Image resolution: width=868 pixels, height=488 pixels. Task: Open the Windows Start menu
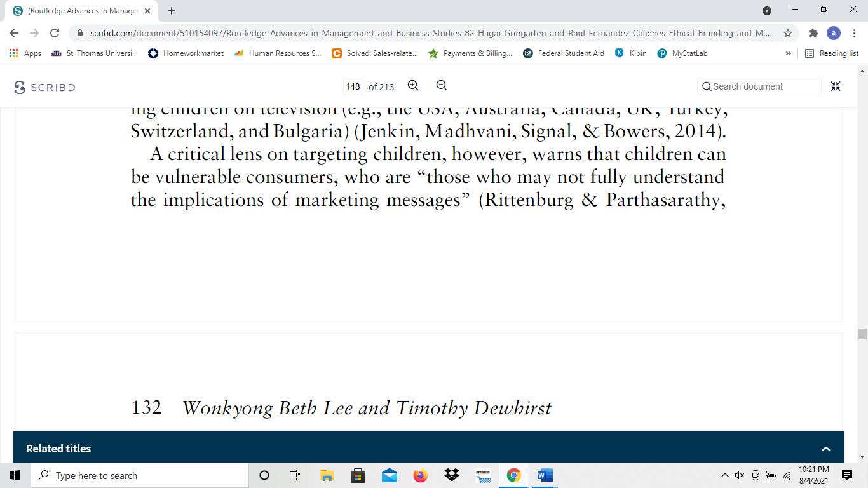pos(15,475)
